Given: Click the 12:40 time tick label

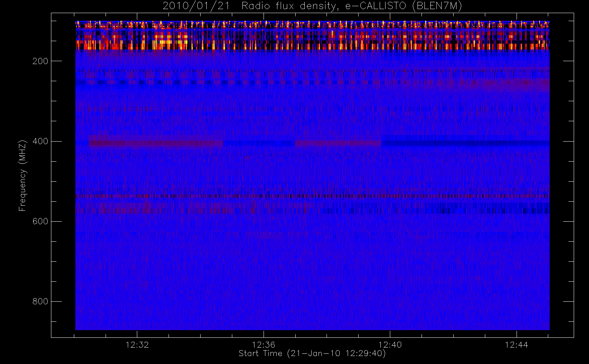Looking at the screenshot, I should pyautogui.click(x=390, y=345).
